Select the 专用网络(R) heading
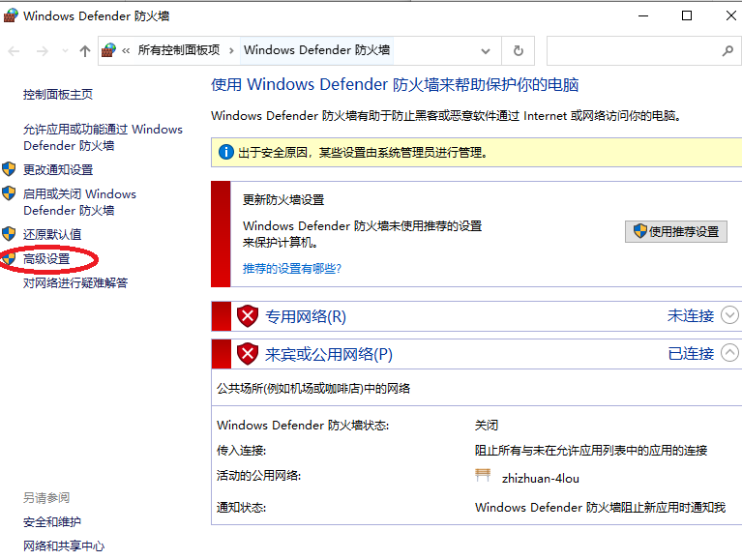 point(306,316)
